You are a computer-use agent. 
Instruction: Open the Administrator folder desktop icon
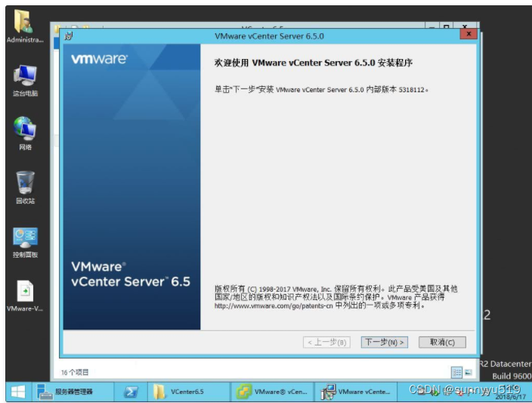click(x=25, y=26)
